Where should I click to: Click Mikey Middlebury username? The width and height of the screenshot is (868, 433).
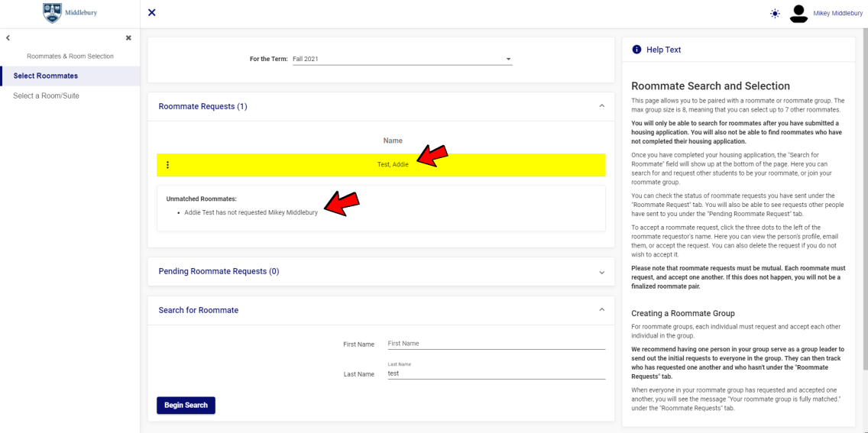point(837,14)
